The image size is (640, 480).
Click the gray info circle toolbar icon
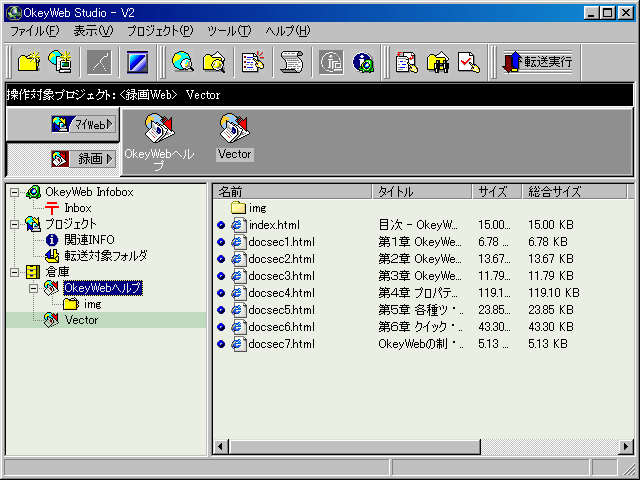point(331,62)
